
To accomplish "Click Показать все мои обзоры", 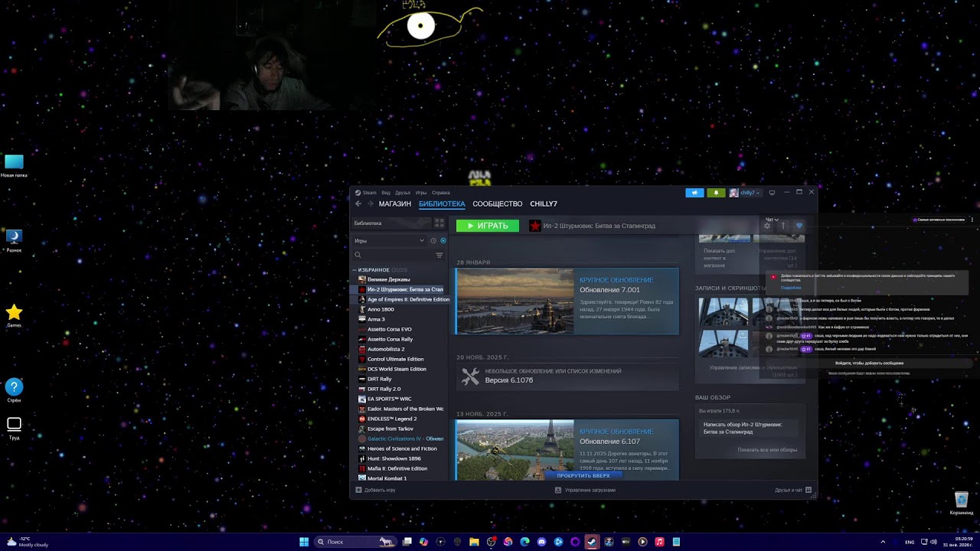I will coord(767,450).
